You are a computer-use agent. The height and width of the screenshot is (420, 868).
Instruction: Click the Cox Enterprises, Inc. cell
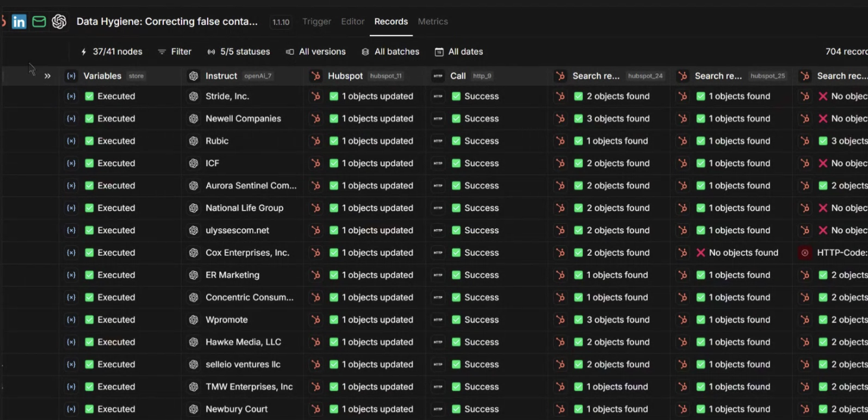[242, 253]
